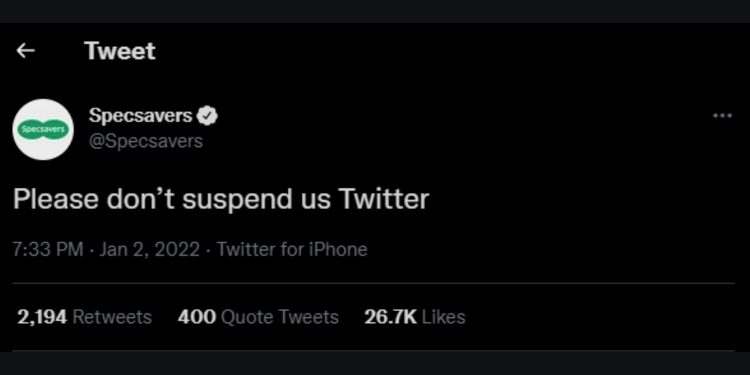View the 26.7K Likes list
This screenshot has width=750, height=375.
click(x=415, y=317)
